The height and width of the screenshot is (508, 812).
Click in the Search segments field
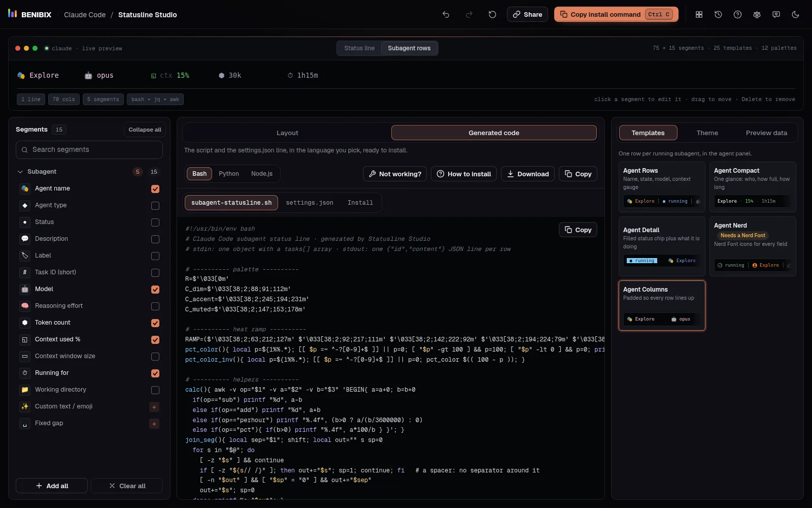pyautogui.click(x=89, y=150)
